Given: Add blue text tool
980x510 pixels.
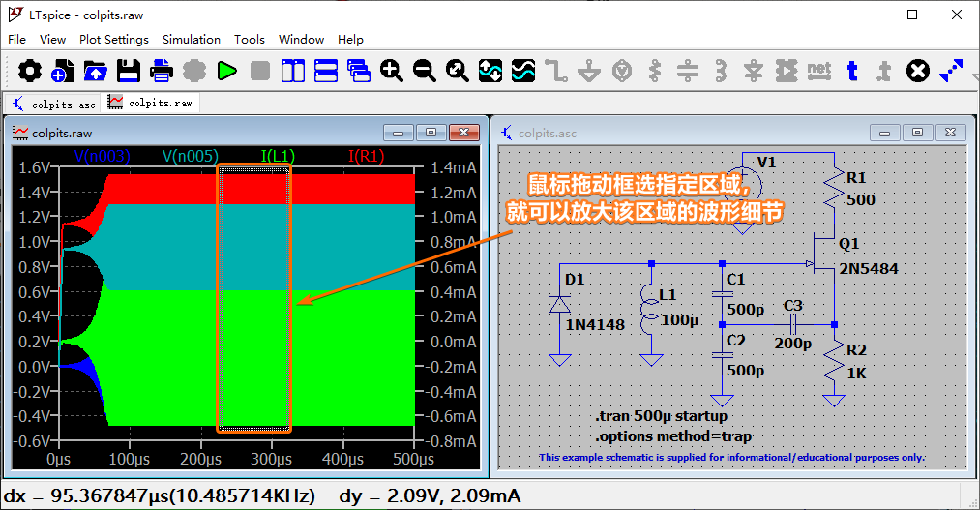Looking at the screenshot, I should click(x=852, y=71).
